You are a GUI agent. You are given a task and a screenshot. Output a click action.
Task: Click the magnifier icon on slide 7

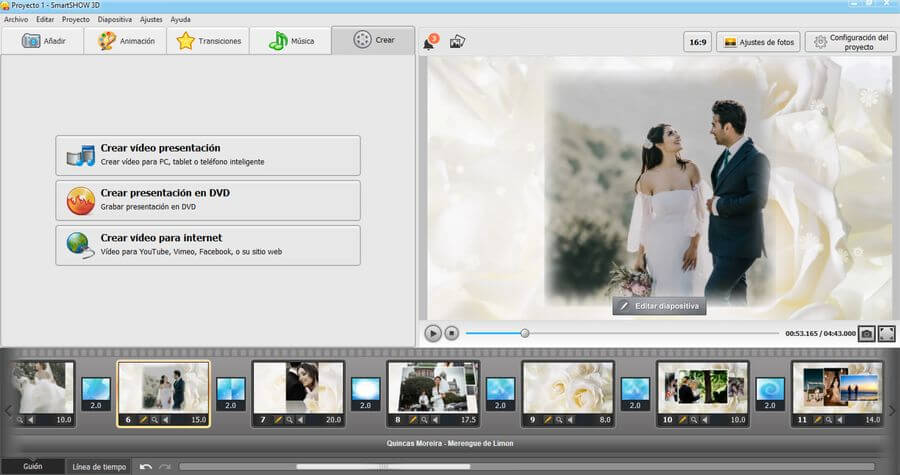(x=289, y=420)
